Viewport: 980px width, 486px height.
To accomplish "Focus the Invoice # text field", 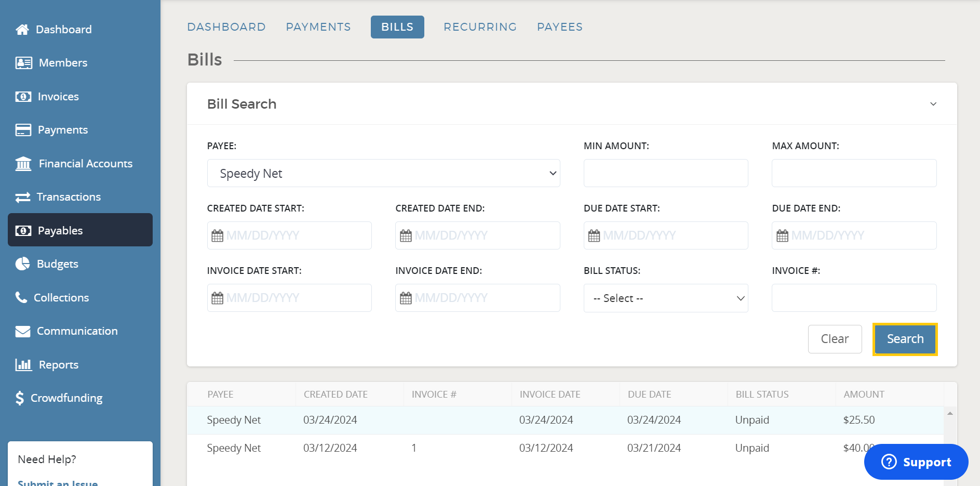I will click(853, 298).
